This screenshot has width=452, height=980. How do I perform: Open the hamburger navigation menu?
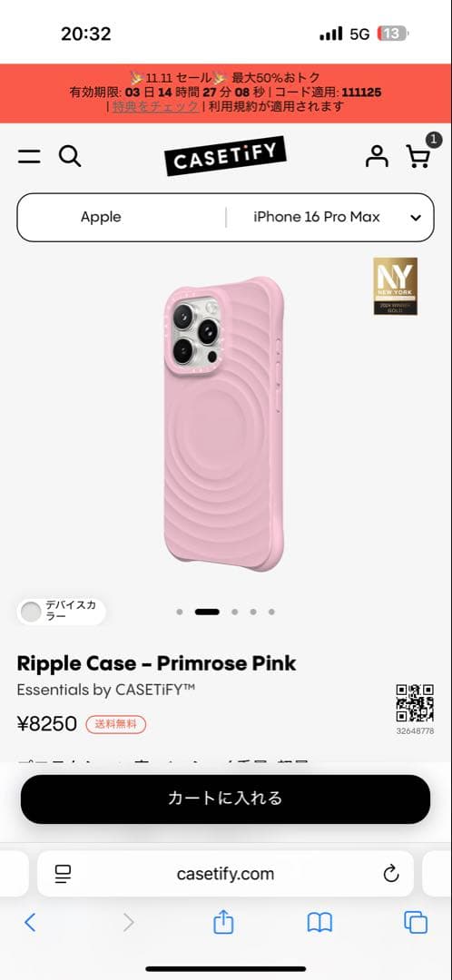click(29, 156)
